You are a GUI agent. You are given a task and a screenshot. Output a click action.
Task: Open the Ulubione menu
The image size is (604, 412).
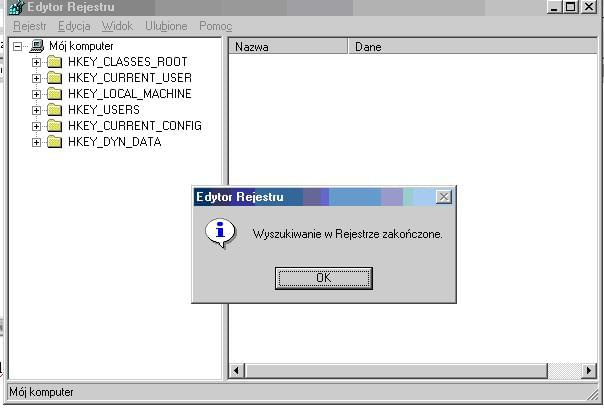165,26
